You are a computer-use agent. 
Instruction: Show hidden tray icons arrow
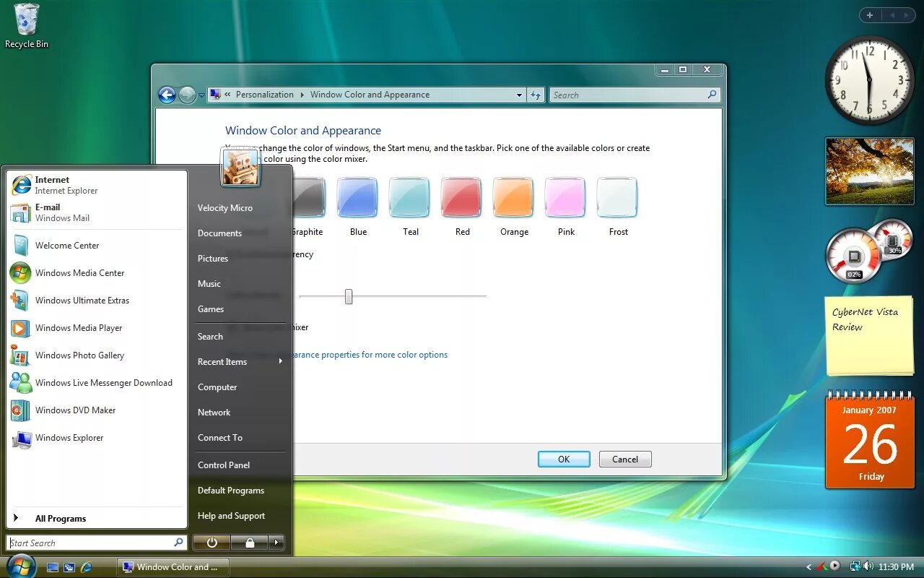[x=808, y=567]
